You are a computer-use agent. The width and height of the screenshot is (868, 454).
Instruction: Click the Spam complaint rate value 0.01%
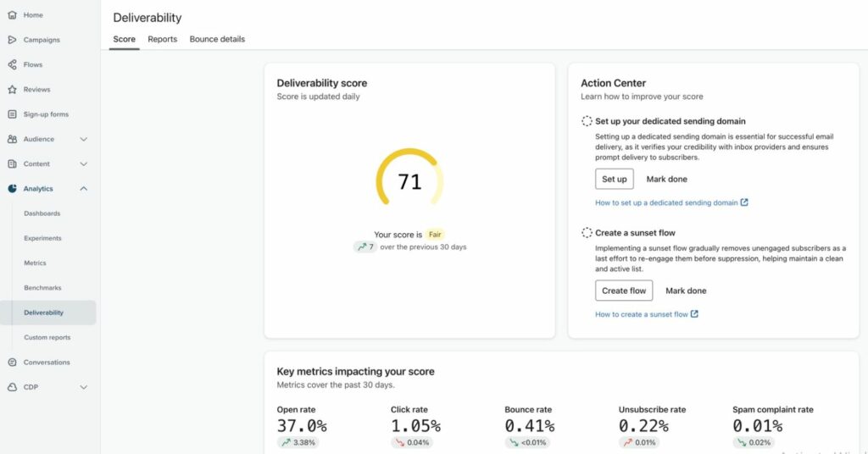pos(758,426)
